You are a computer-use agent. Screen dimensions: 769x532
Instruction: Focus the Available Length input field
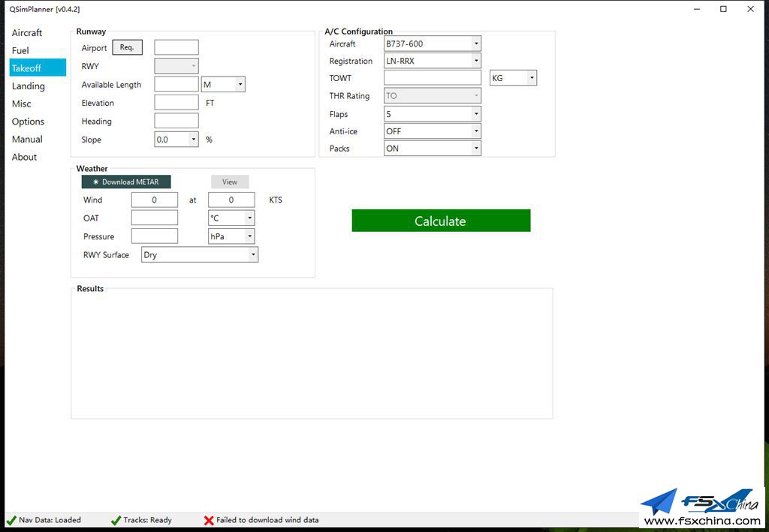[176, 84]
